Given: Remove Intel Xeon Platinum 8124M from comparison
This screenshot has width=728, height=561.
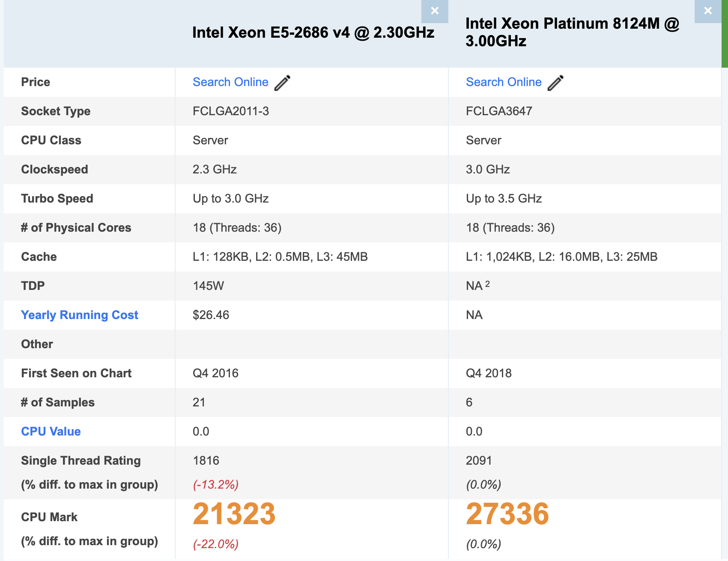Looking at the screenshot, I should (x=708, y=11).
